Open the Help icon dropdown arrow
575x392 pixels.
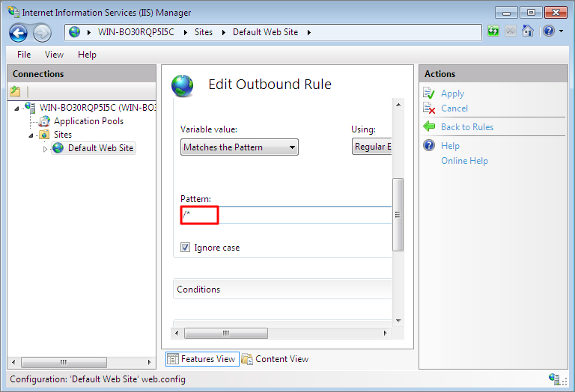(561, 31)
